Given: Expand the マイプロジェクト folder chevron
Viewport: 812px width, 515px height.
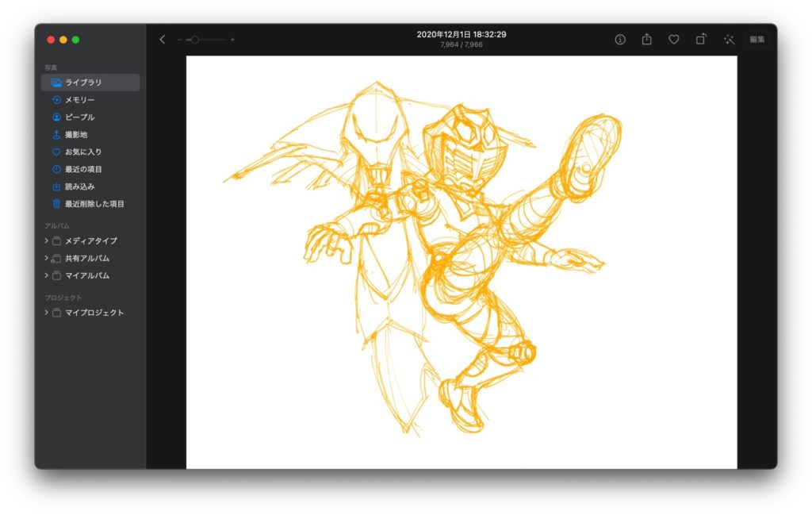Looking at the screenshot, I should (46, 313).
